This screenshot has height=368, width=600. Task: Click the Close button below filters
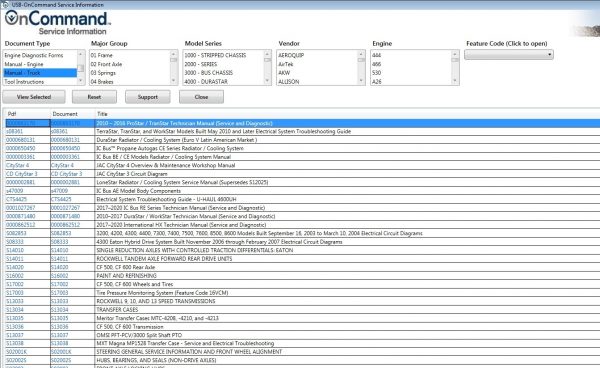(x=201, y=97)
